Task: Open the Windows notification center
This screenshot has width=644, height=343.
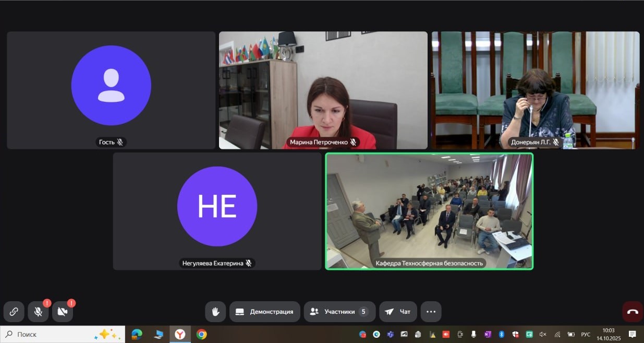Action: [x=632, y=334]
